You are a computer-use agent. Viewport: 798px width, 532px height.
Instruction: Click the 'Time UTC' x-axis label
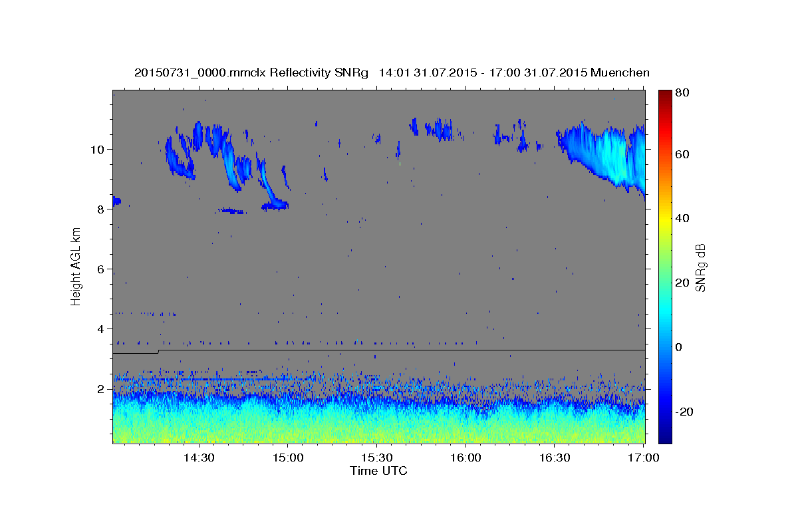pyautogui.click(x=378, y=471)
